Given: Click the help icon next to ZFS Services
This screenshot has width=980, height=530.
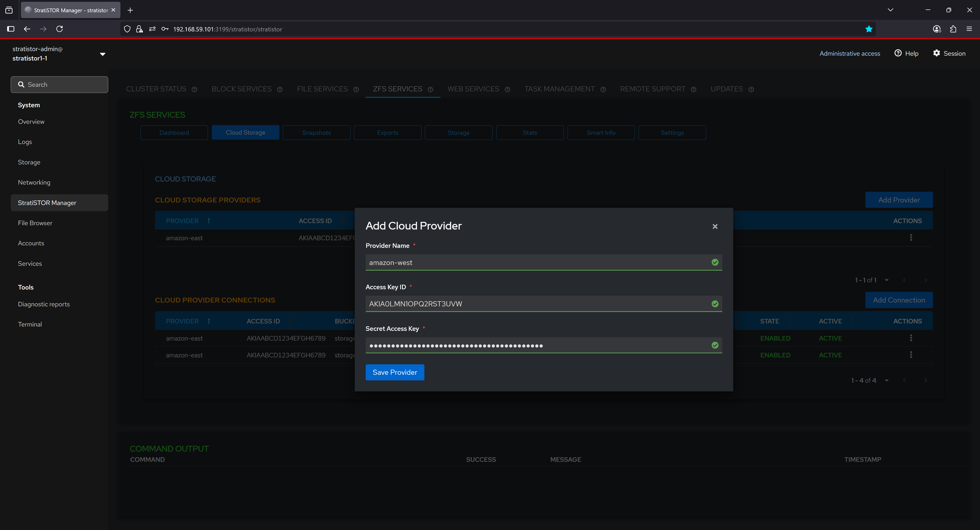Looking at the screenshot, I should [430, 89].
